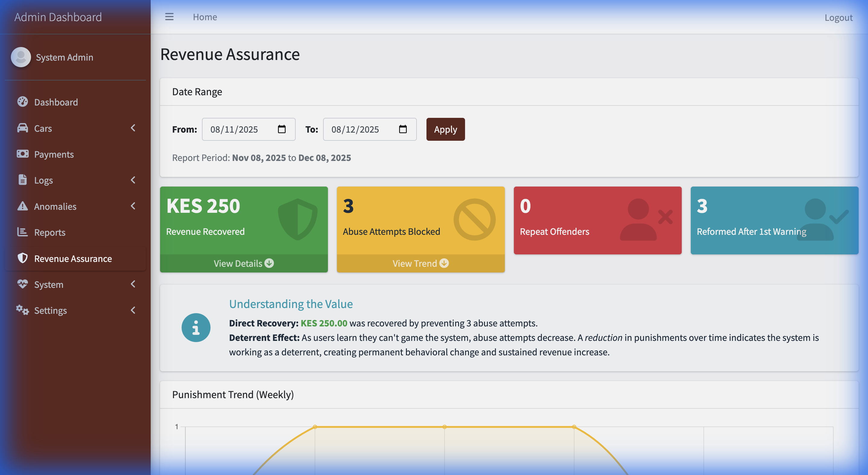
Task: Open the To date calendar picker icon
Action: point(403,129)
